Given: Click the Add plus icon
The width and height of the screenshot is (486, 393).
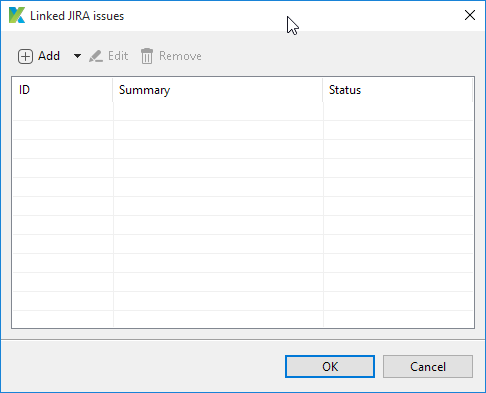Looking at the screenshot, I should (x=25, y=56).
